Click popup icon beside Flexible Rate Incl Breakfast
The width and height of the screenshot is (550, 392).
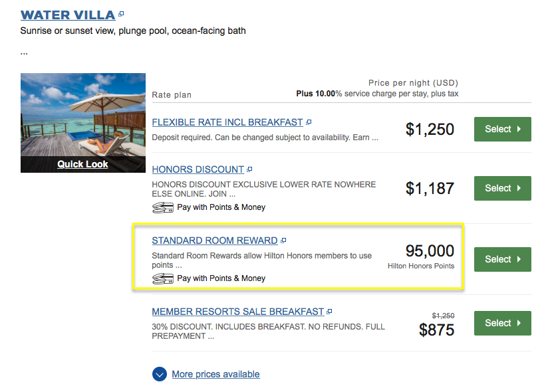(309, 122)
